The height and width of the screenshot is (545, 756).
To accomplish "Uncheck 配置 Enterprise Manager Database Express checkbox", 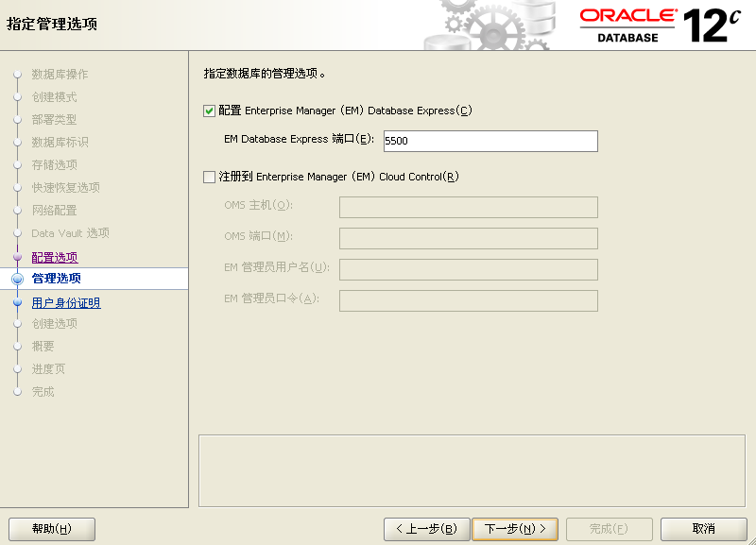I will 209,111.
